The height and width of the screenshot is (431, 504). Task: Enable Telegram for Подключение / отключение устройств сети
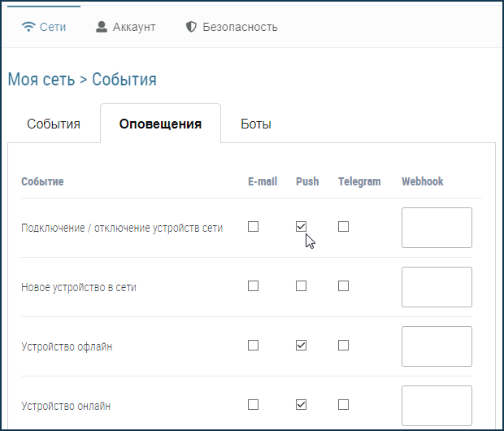tap(343, 227)
